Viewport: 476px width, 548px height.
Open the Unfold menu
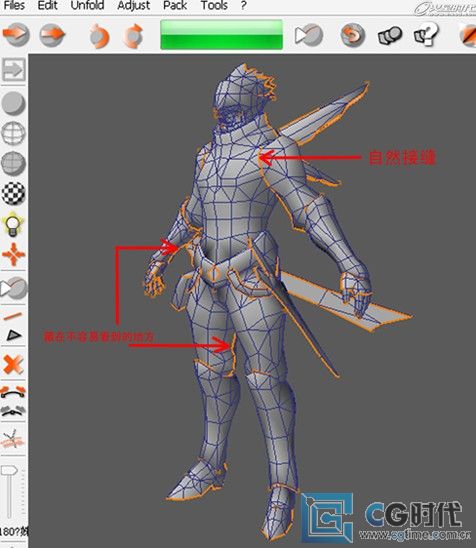pos(87,5)
